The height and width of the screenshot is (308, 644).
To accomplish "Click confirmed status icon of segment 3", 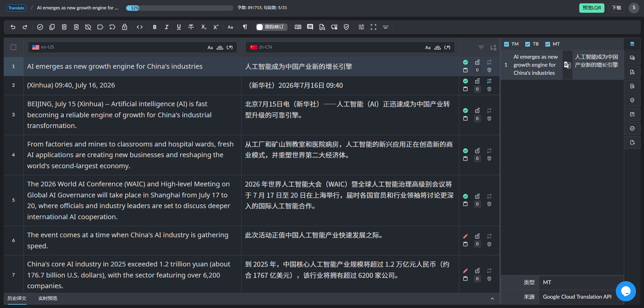I will [x=465, y=111].
